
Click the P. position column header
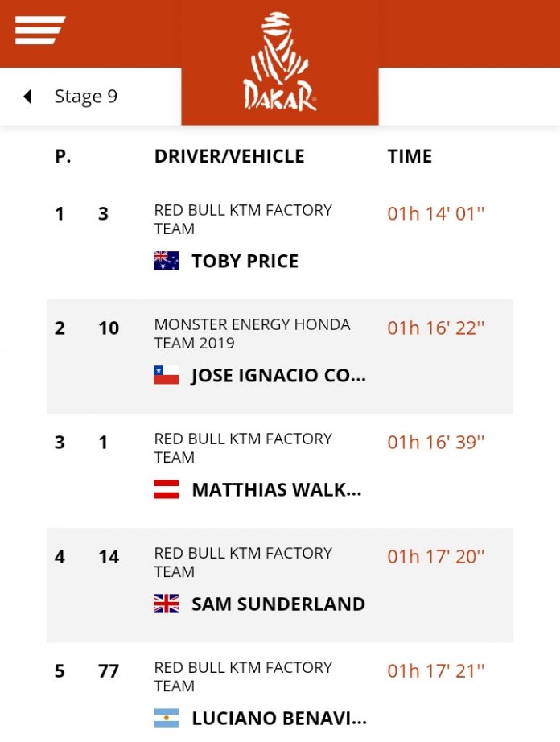click(63, 156)
